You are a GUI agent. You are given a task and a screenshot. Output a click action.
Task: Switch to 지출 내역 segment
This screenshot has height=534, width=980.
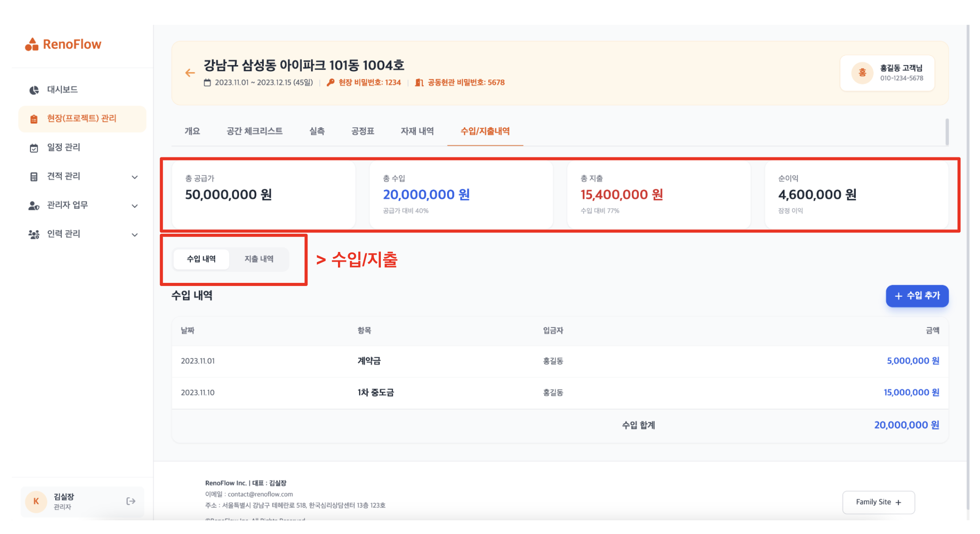259,259
